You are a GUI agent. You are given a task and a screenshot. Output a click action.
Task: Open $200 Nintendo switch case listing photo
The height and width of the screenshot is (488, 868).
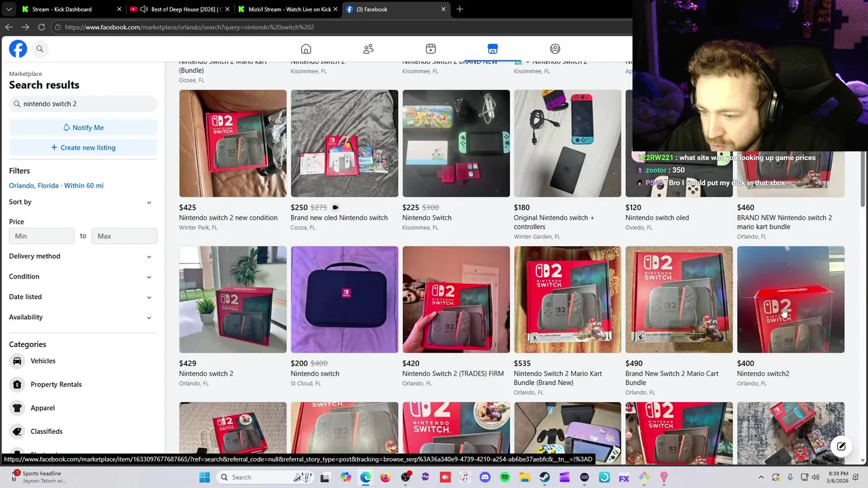344,300
